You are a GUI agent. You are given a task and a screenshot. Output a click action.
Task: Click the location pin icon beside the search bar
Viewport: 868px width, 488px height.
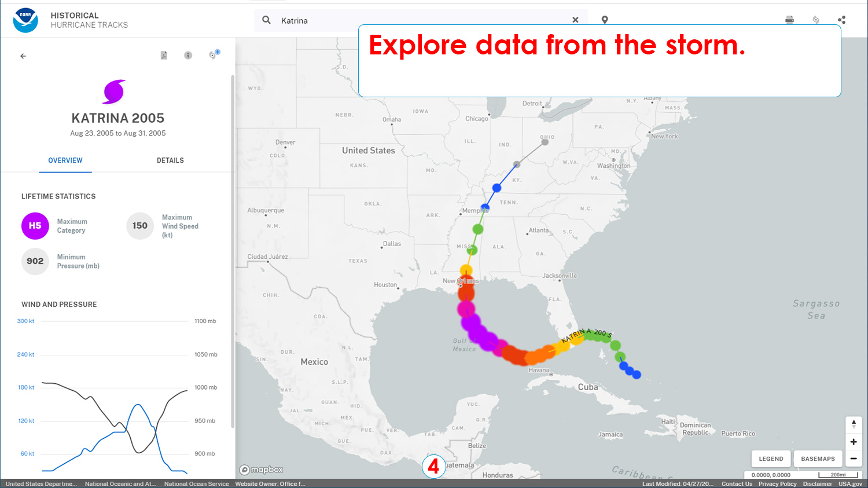click(x=604, y=19)
